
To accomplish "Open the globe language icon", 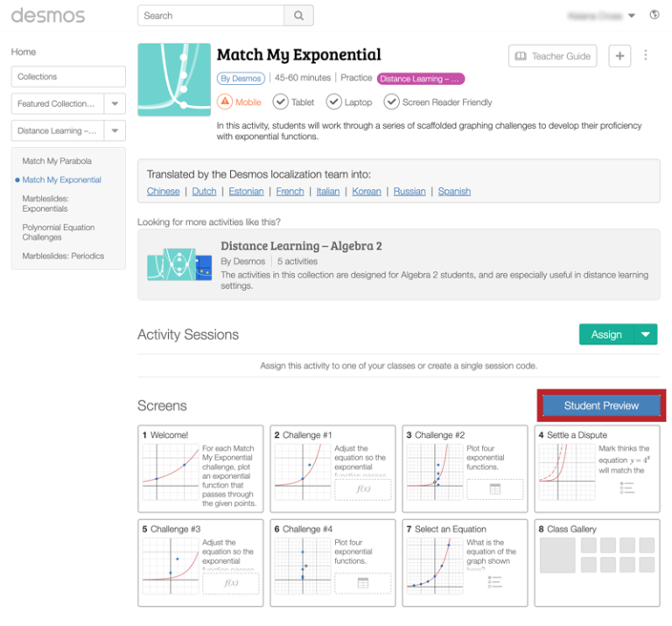I will pos(654,15).
